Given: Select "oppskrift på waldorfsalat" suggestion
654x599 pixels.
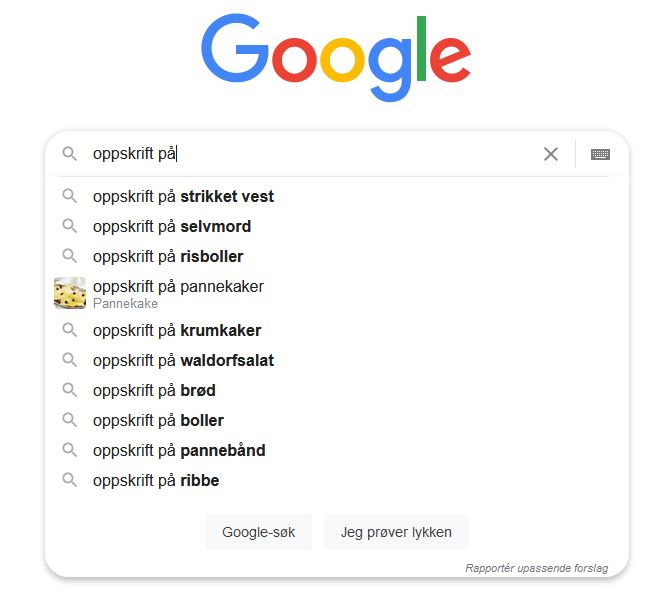Looking at the screenshot, I should click(x=183, y=360).
